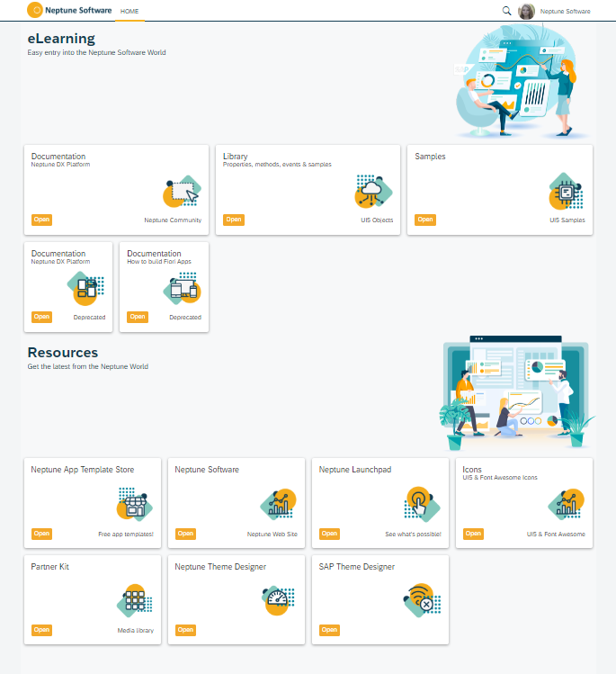
Task: Click the Neptune Launchpad touch icon
Action: (x=422, y=504)
